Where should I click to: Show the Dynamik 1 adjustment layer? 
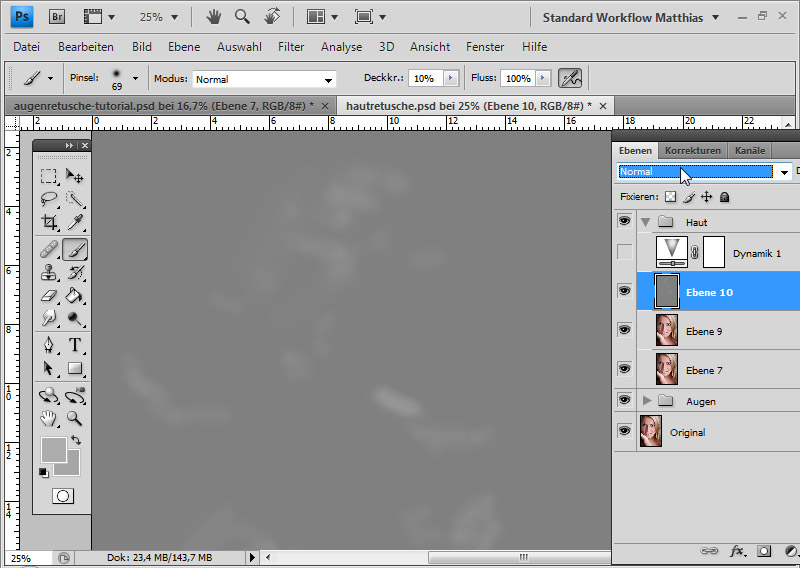coord(624,252)
